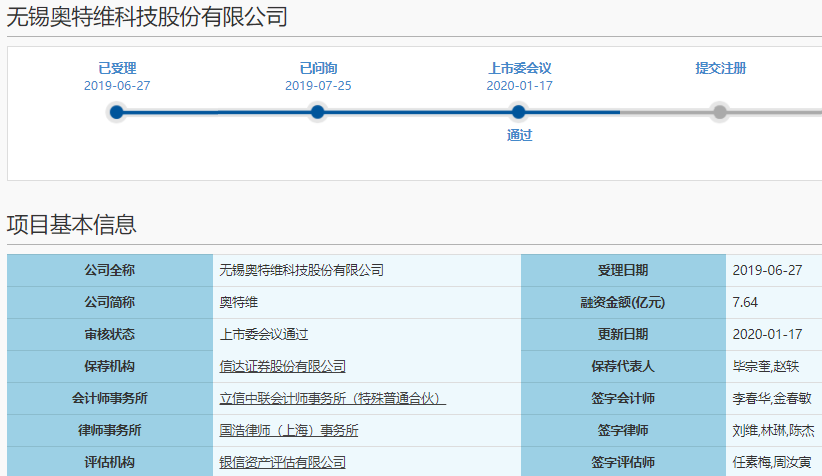Open 国浩律师（上海）事务所 law firm link
Viewport: 822px width, 476px height.
pos(289,431)
